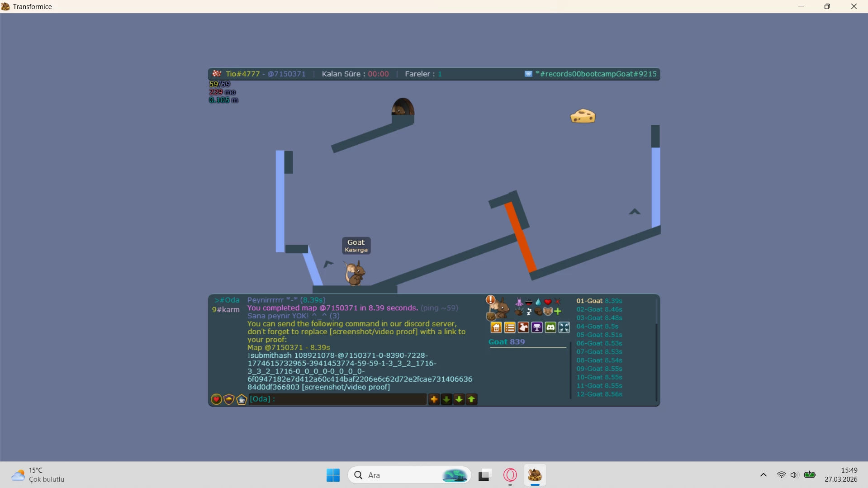This screenshot has width=868, height=488.
Task: Select record 05-Goat 8.51s
Action: (x=599, y=335)
